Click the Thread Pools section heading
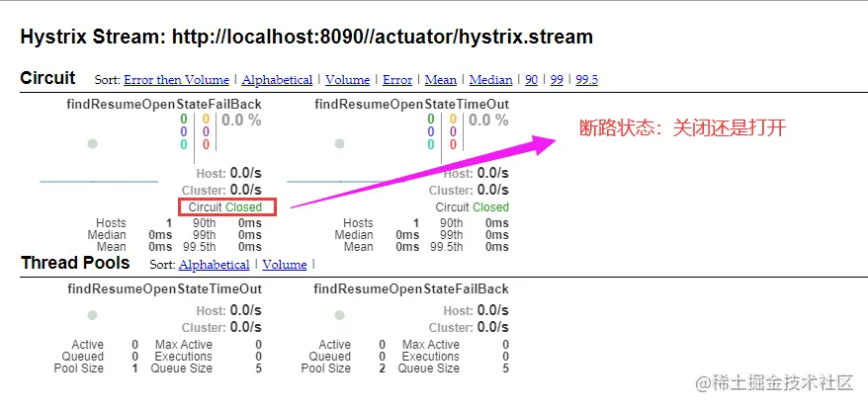868x407 pixels. (x=75, y=263)
